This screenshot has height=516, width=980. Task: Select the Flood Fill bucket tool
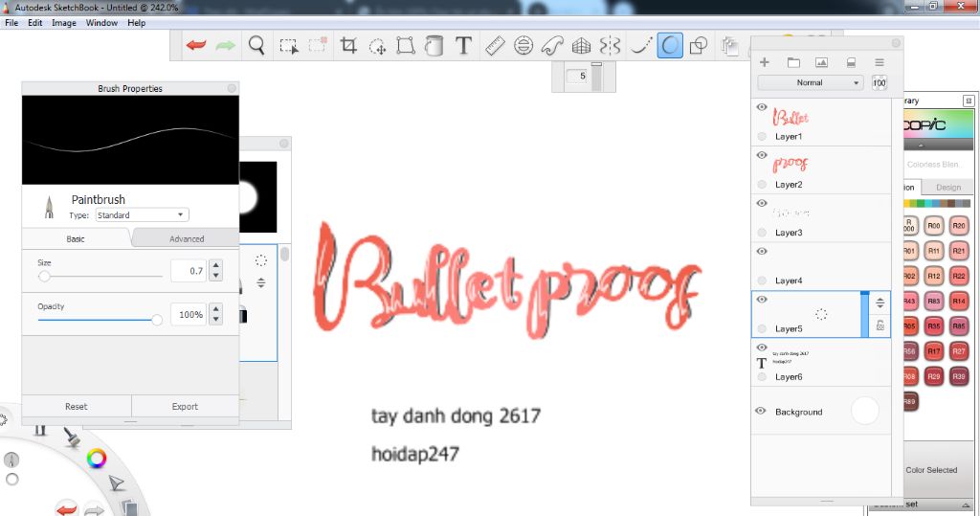(434, 45)
